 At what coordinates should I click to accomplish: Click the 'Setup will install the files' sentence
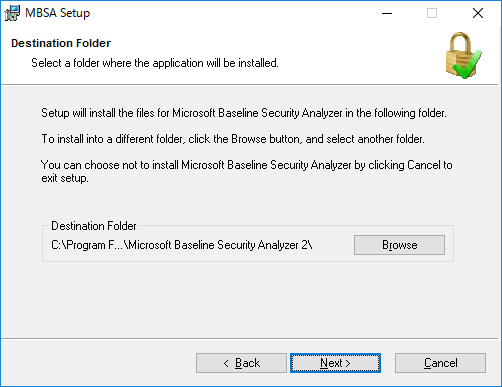(x=244, y=113)
